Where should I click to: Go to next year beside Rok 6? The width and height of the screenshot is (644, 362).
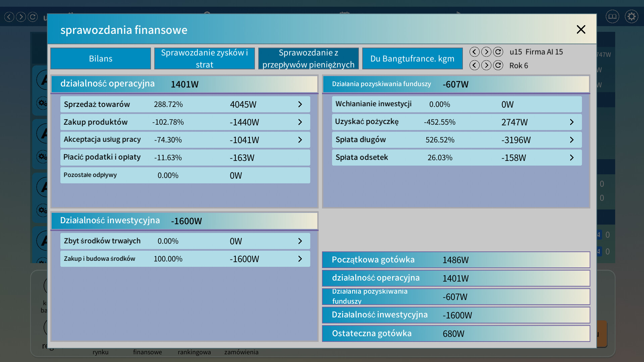click(x=486, y=65)
